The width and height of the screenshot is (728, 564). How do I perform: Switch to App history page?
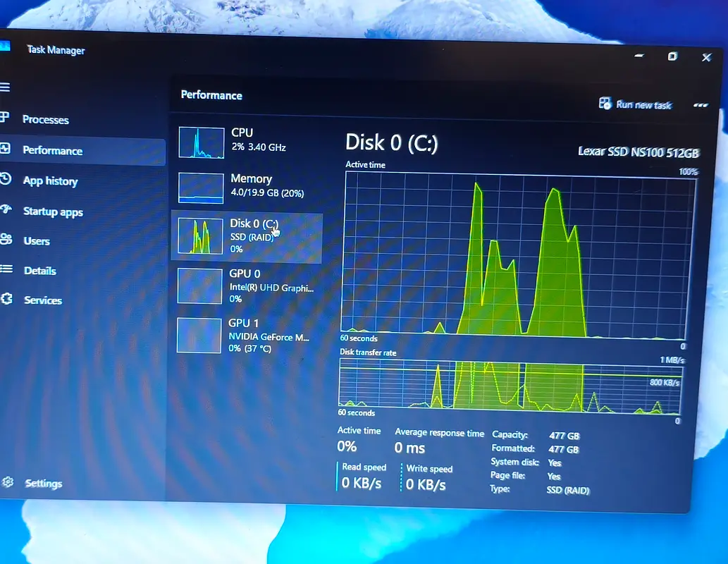point(50,180)
